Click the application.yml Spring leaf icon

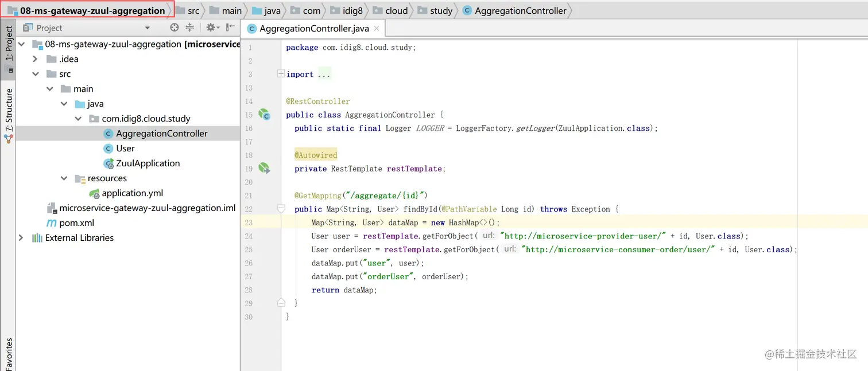94,193
